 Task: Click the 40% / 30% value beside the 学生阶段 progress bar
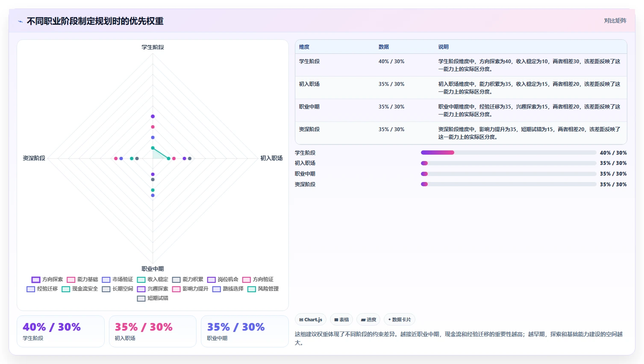coord(613,153)
